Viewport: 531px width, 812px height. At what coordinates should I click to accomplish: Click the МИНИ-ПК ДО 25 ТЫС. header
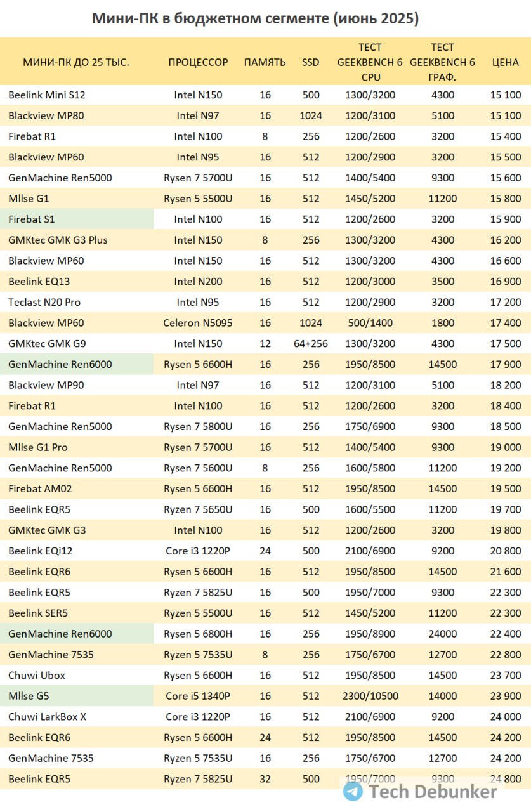76,62
